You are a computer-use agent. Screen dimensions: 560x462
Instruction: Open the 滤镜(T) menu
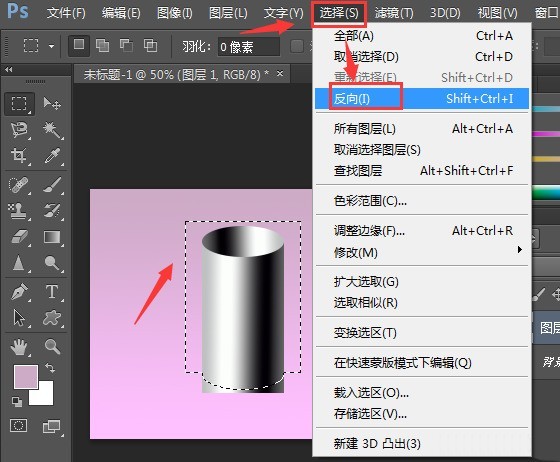point(394,13)
